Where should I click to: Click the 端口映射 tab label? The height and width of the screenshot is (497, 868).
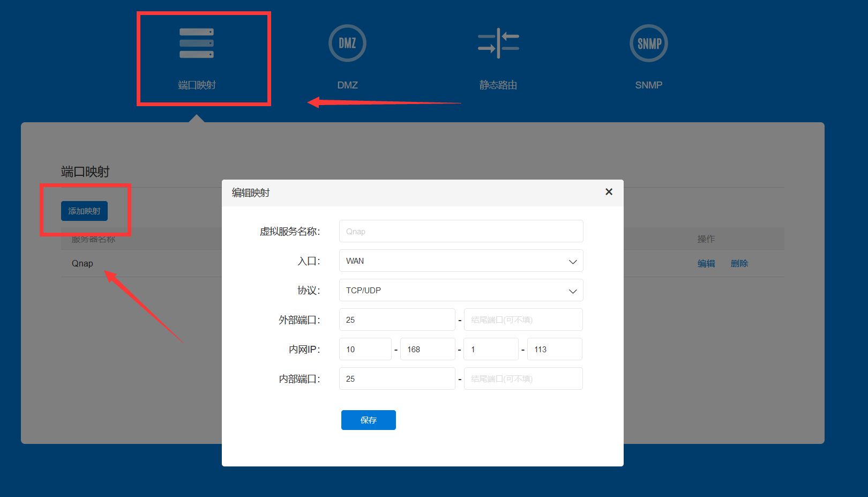tap(197, 85)
